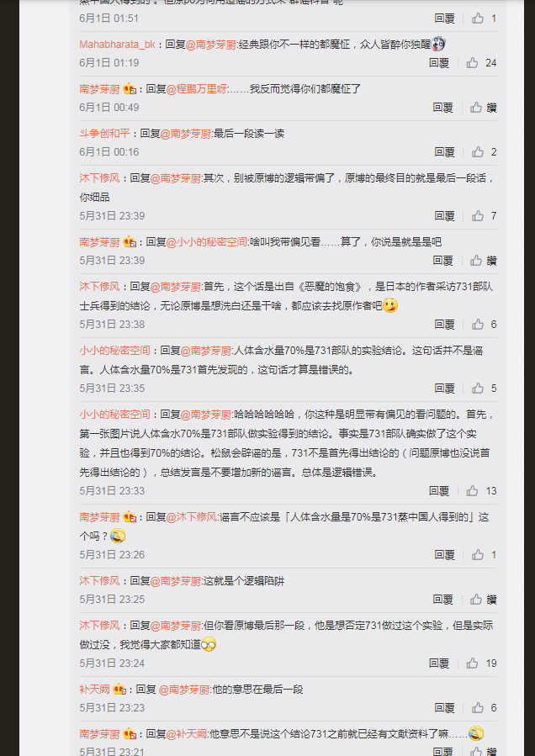Thumbs-up 补天阙's comment at 23:23
This screenshot has width=535, height=756.
coord(478,708)
